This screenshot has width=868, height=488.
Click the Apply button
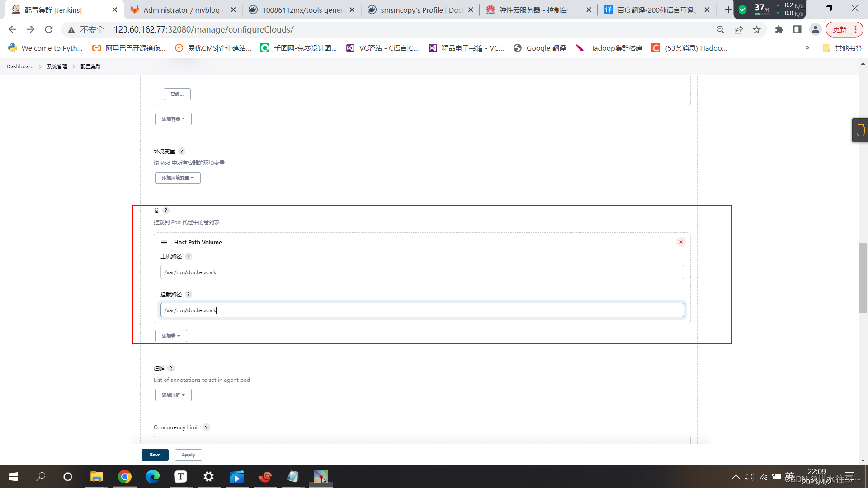pos(188,455)
